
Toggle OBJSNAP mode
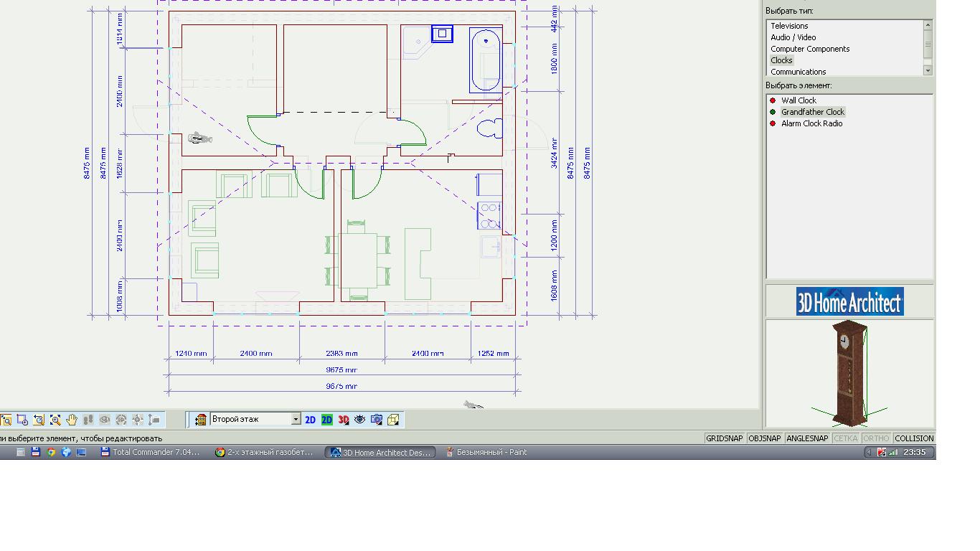click(x=764, y=438)
